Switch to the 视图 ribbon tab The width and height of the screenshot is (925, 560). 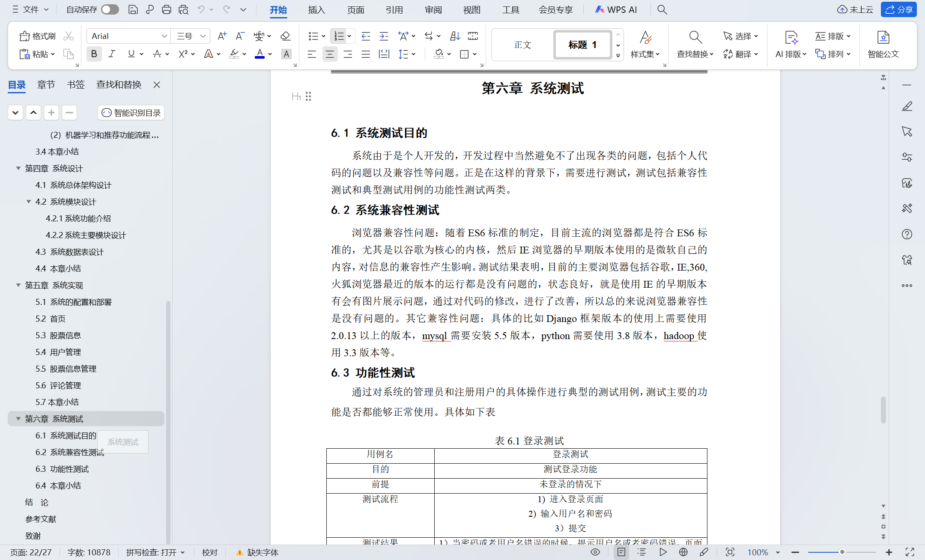click(x=471, y=10)
